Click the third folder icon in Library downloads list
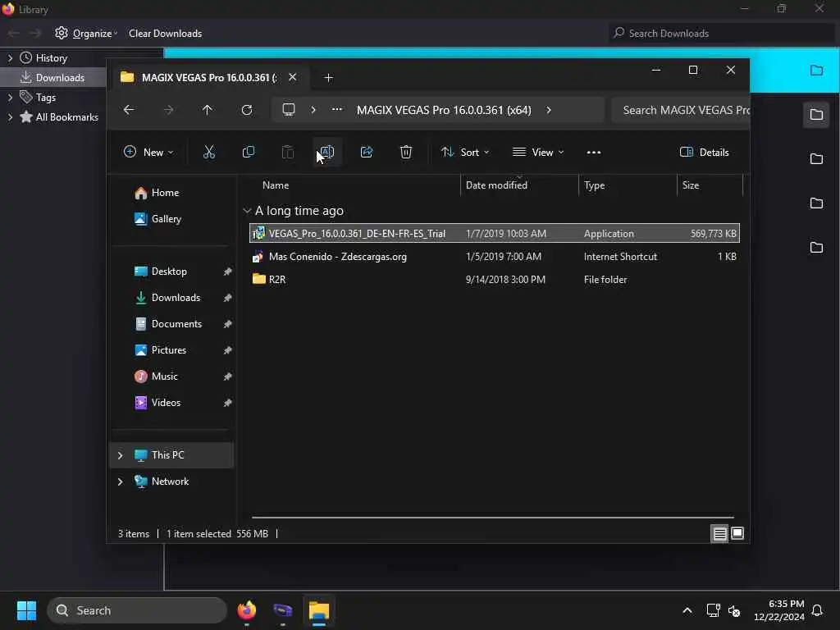 click(816, 159)
